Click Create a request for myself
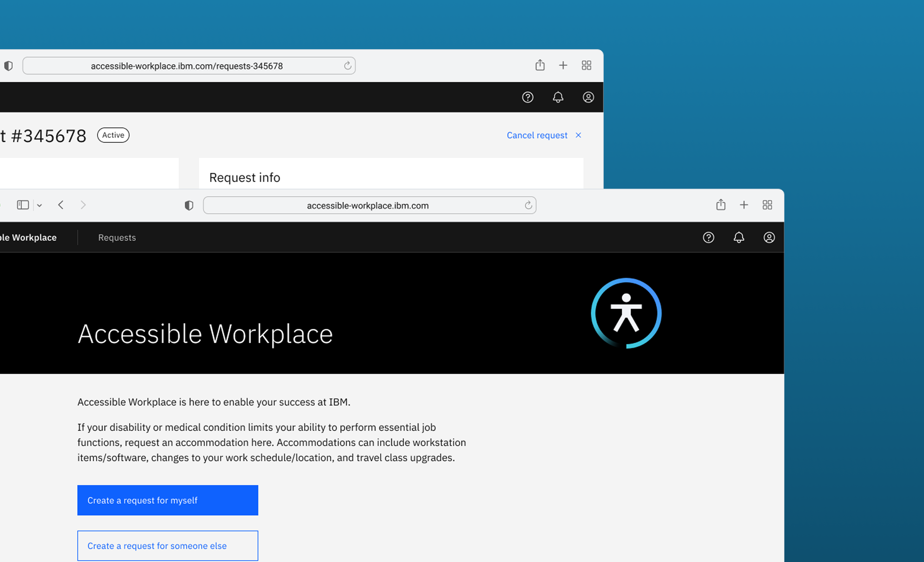 pos(168,500)
